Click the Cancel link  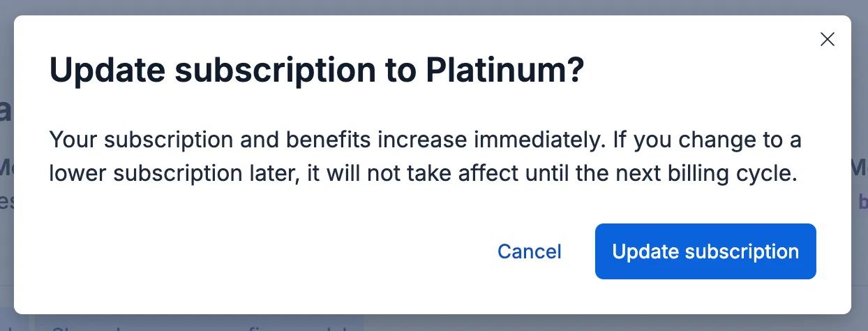(x=529, y=251)
